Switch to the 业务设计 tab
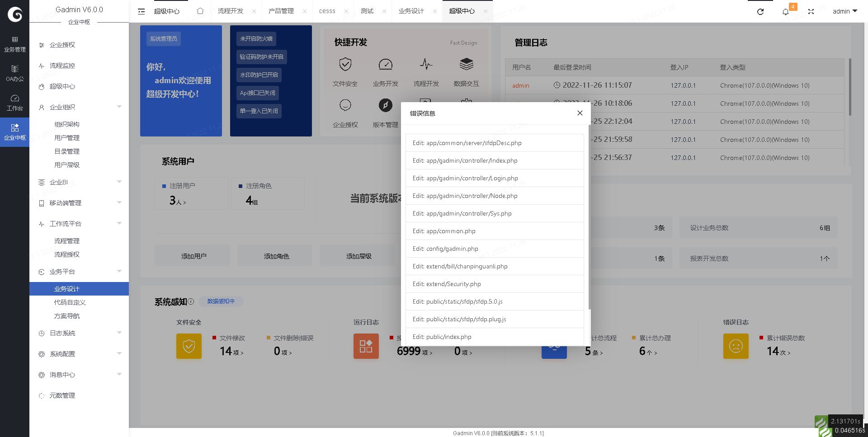Screen dimensions: 868x437 coord(411,11)
